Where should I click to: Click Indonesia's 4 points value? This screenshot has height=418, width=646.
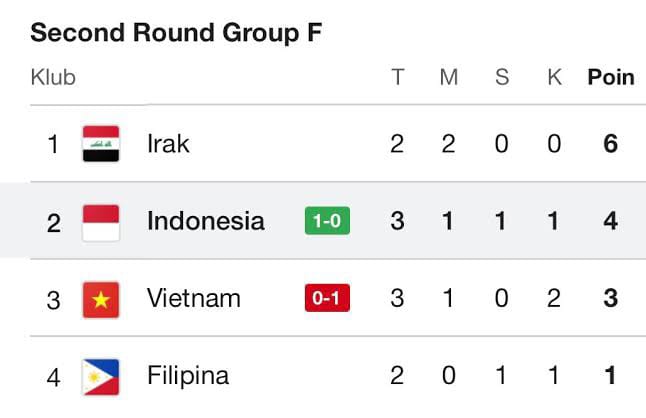pos(610,221)
